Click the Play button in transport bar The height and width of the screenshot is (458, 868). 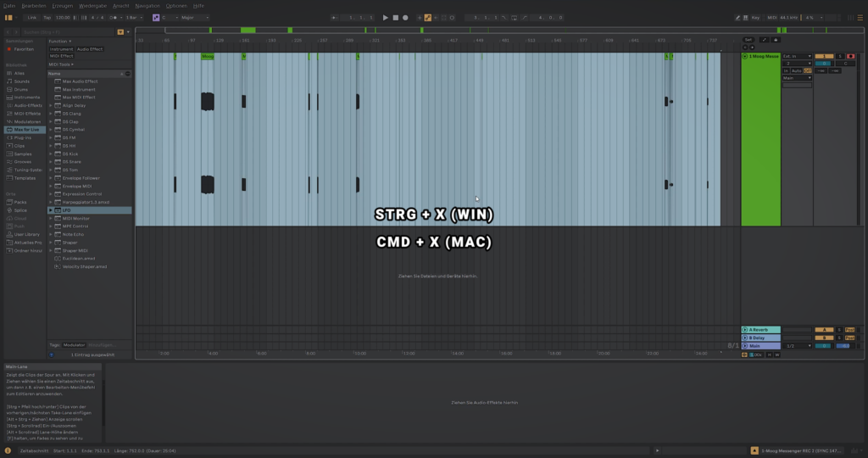point(385,17)
